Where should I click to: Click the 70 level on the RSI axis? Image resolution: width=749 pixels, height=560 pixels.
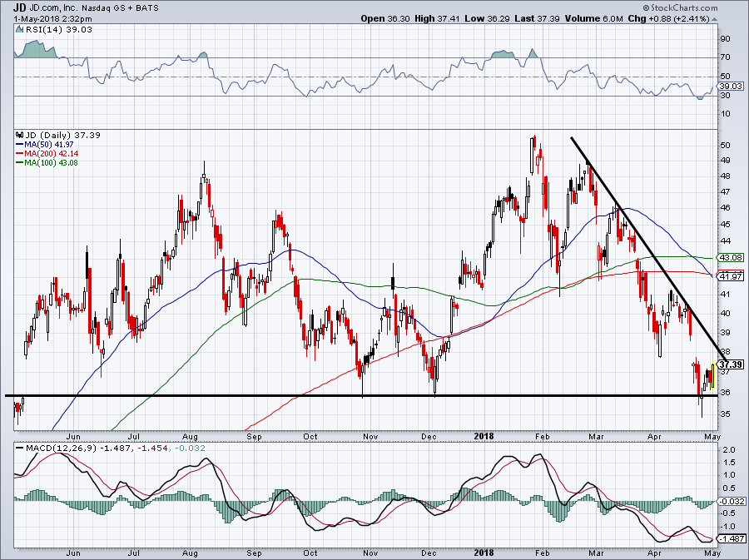click(725, 57)
